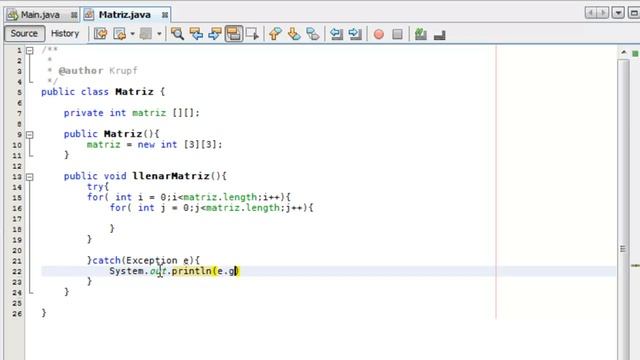The image size is (640, 360).
Task: Select the Matriz.java tab
Action: coord(125,15)
